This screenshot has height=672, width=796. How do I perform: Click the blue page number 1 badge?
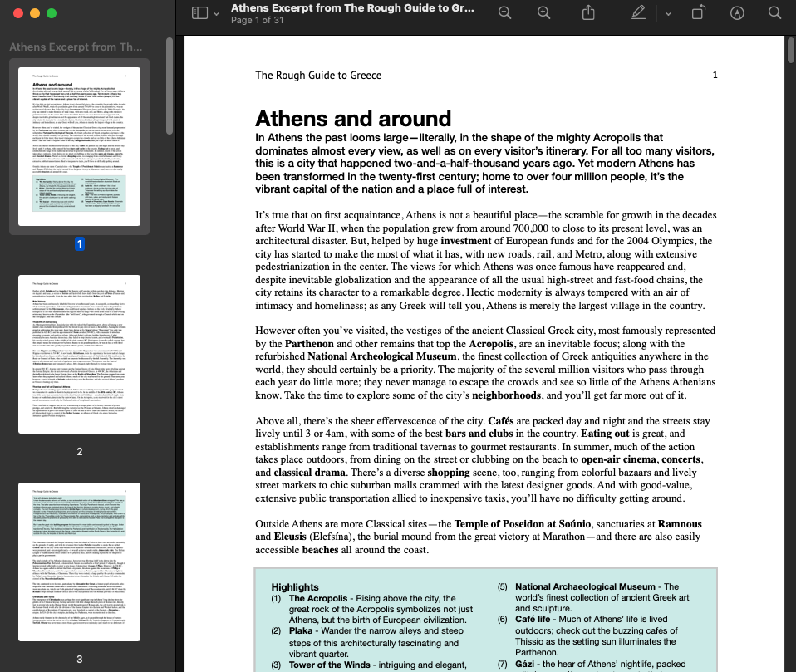[x=79, y=244]
